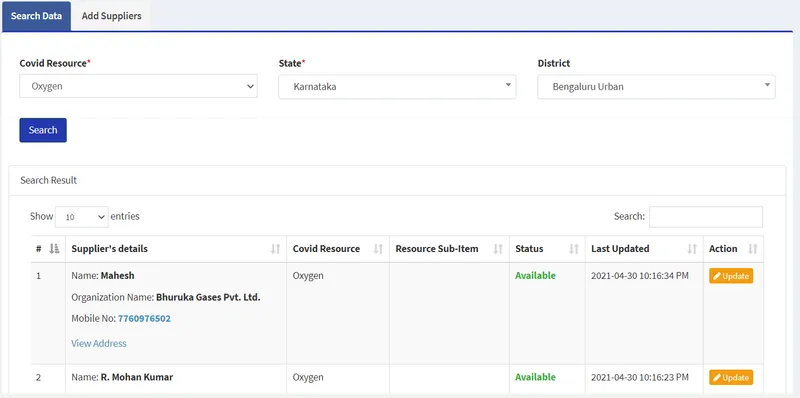Sort by Status column arrows
Image resolution: width=800 pixels, height=398 pixels.
pos(574,249)
